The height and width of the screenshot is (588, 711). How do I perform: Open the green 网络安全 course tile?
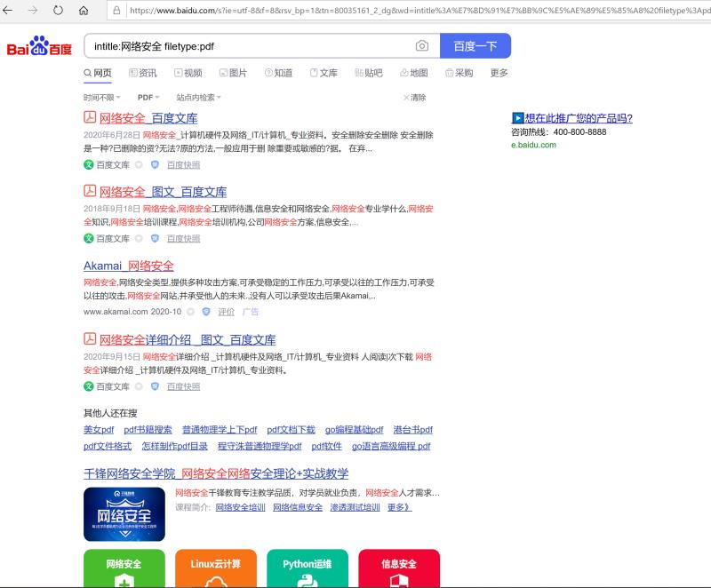(x=124, y=568)
